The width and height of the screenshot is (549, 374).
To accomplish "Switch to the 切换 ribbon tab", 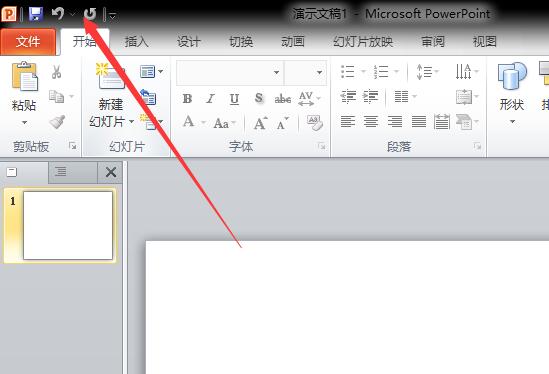I will (241, 42).
